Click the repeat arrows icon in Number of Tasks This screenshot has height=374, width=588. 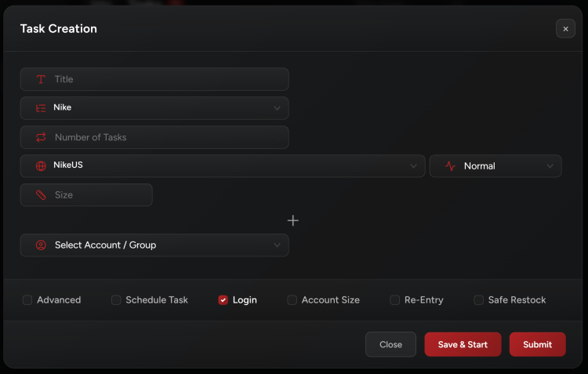[x=41, y=137]
